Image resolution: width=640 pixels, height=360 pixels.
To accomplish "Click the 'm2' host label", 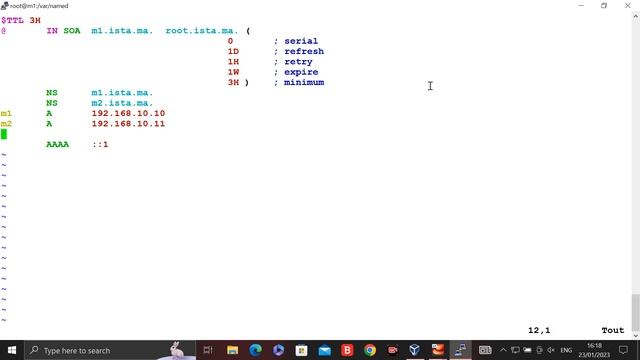I will pos(6,124).
